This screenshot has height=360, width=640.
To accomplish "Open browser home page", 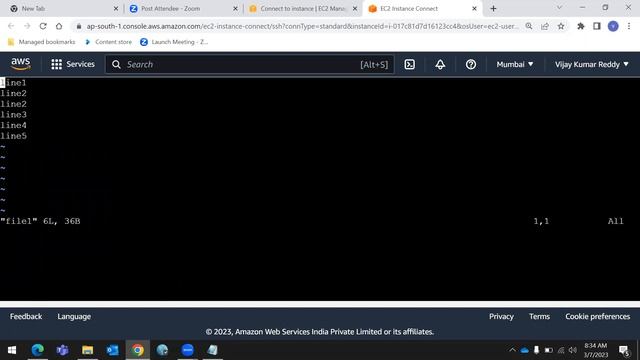I will [x=59, y=26].
